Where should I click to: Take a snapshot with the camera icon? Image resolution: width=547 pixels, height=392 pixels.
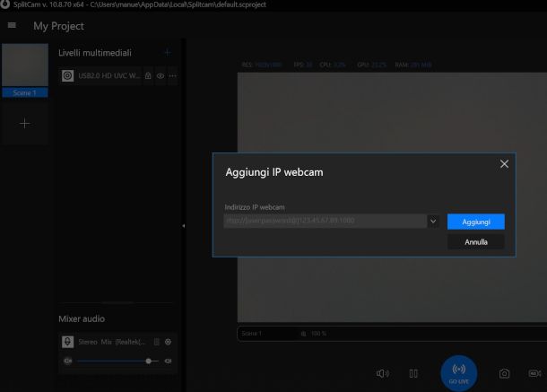[504, 373]
